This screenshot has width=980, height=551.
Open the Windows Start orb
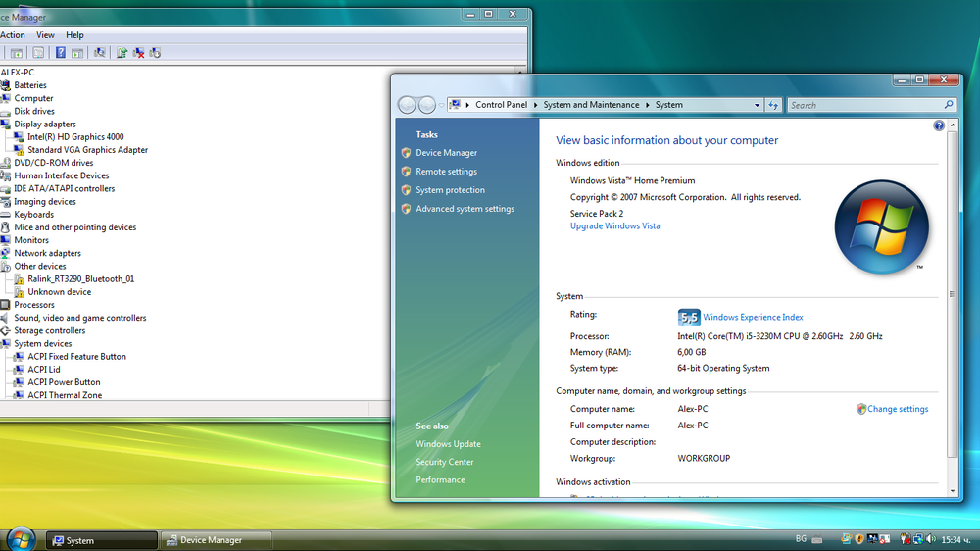tap(21, 540)
